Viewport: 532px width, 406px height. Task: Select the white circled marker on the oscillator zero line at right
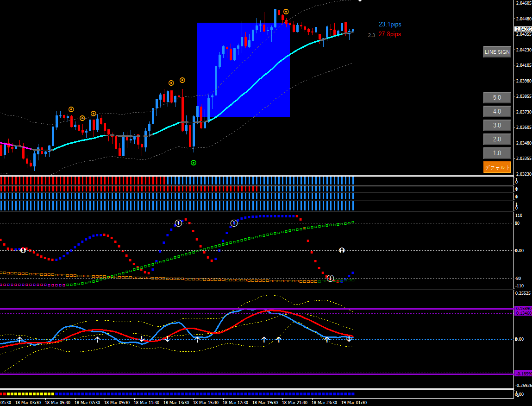pos(342,250)
